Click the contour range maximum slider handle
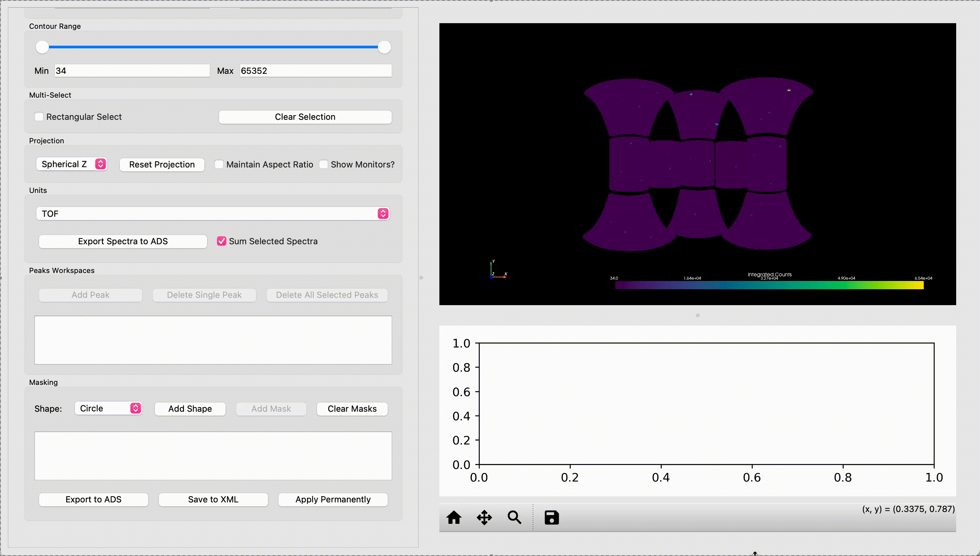This screenshot has height=556, width=980. coord(384,47)
